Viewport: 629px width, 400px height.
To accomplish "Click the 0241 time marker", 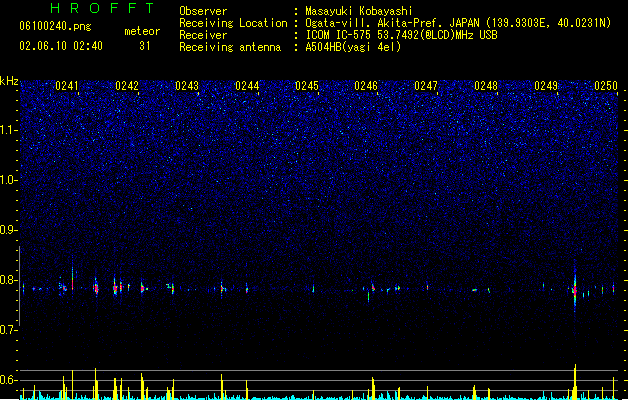I will (67, 86).
